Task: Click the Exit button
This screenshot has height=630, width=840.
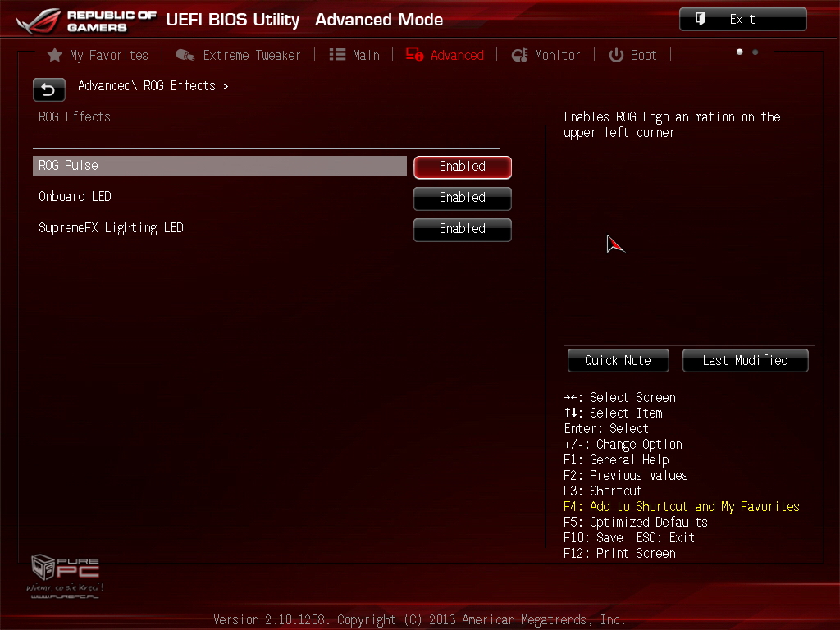Action: (743, 20)
